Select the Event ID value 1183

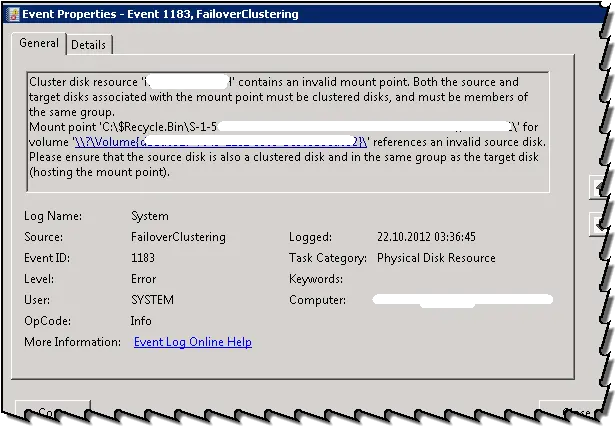143,258
